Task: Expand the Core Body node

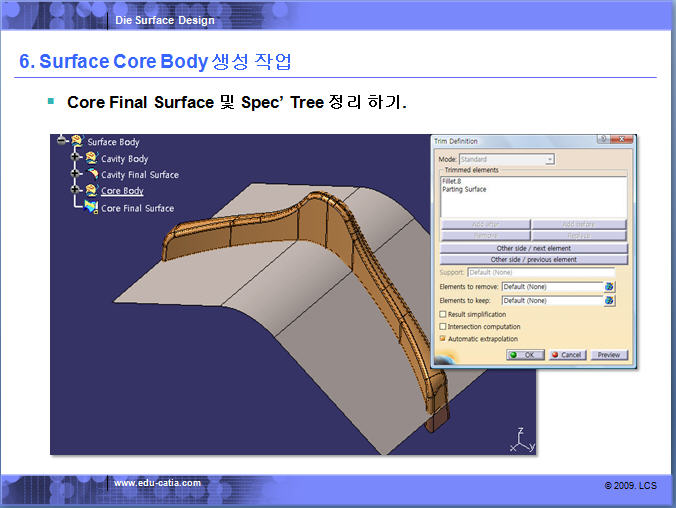Action: (75, 190)
